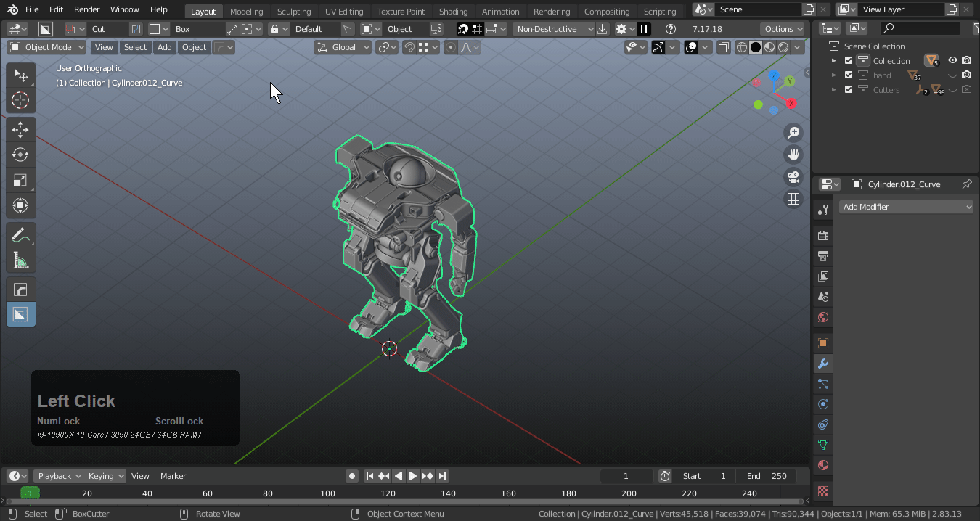980x521 pixels.
Task: Uncheck the hand collection checkbox
Action: tap(849, 75)
